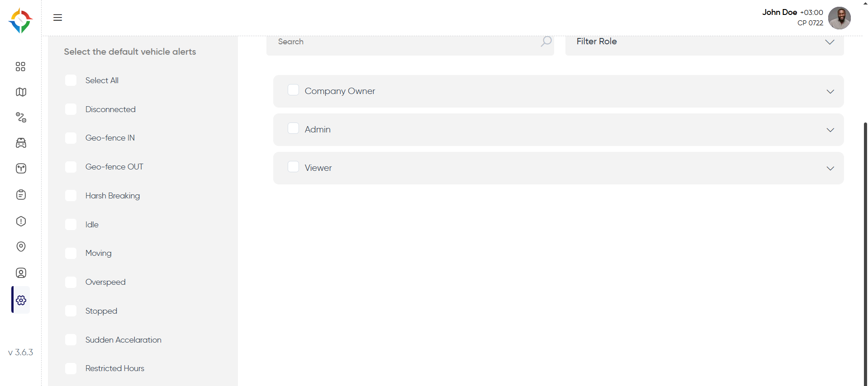Check the Select All alerts checkbox
Screen dimensions: 868x386
[x=71, y=80]
